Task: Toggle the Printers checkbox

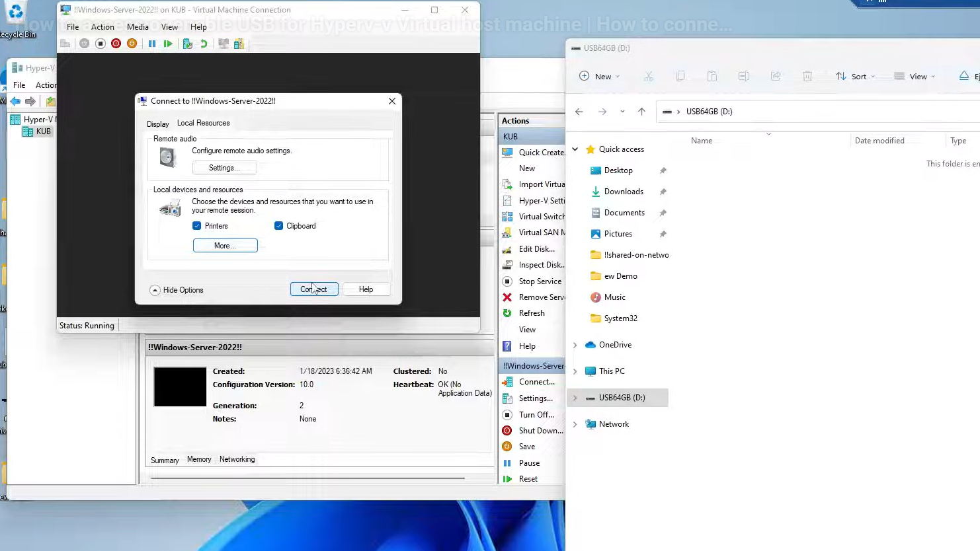Action: tap(196, 226)
